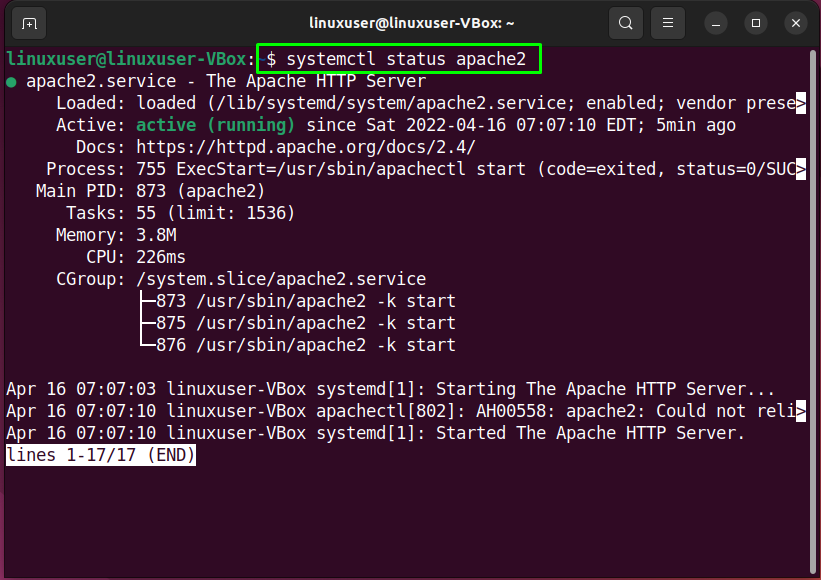Screen dimensions: 821x580
Task: Click the CPU 226ms usage value
Action: click(x=165, y=256)
